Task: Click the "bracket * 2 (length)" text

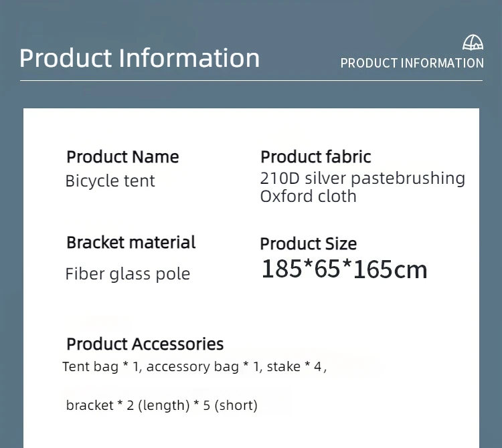Action: pos(128,405)
